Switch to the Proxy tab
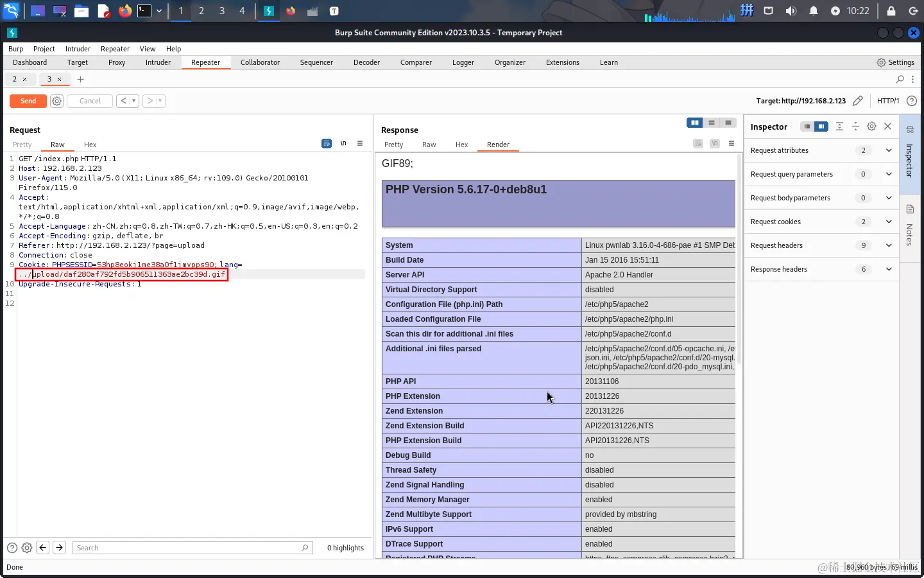The width and height of the screenshot is (924, 578). (117, 62)
